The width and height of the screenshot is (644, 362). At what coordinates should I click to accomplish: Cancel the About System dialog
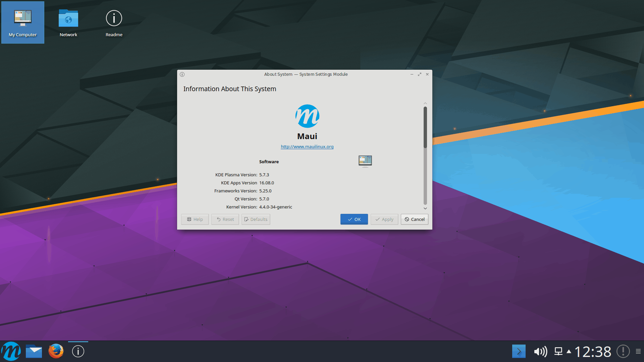414,219
